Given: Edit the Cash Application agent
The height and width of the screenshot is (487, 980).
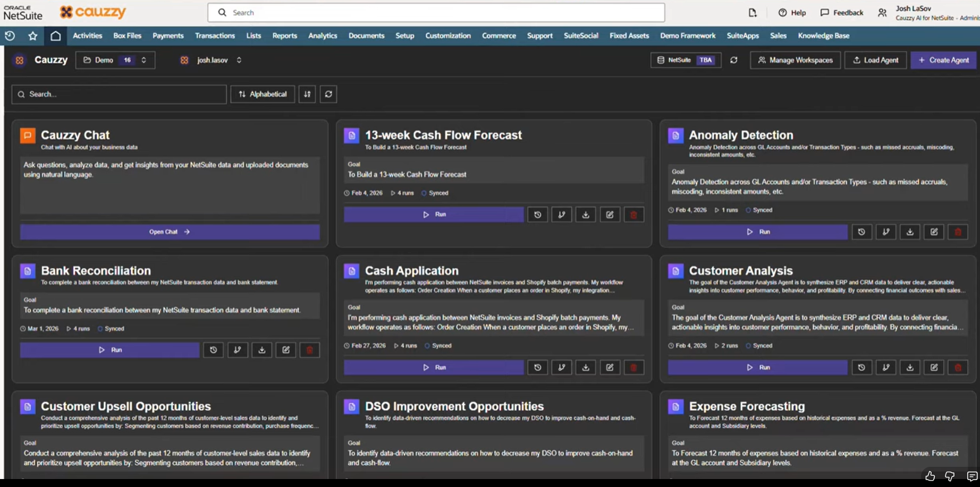Looking at the screenshot, I should 610,368.
